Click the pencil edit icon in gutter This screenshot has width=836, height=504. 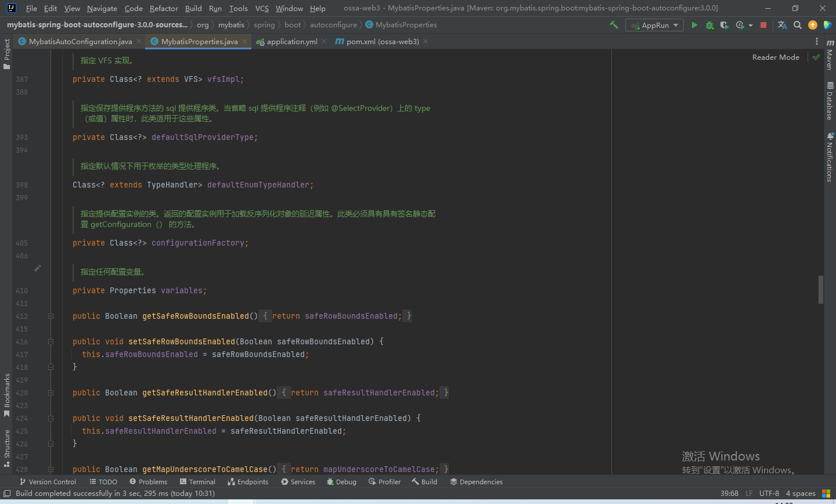coord(38,268)
